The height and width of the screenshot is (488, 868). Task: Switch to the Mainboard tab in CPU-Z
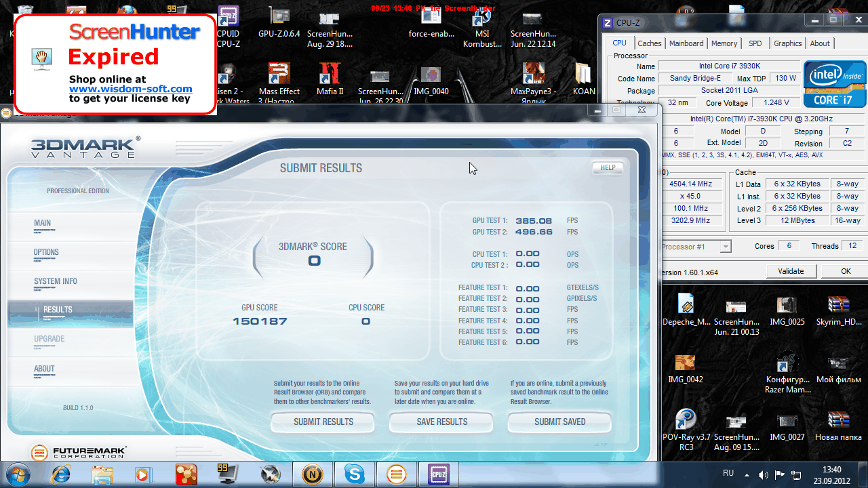coord(686,43)
